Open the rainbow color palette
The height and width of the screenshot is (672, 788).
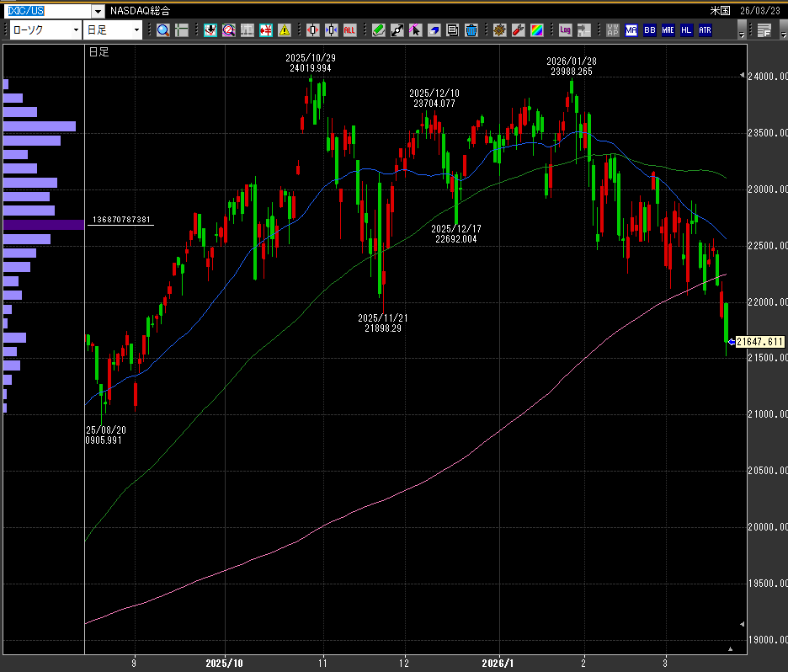537,30
